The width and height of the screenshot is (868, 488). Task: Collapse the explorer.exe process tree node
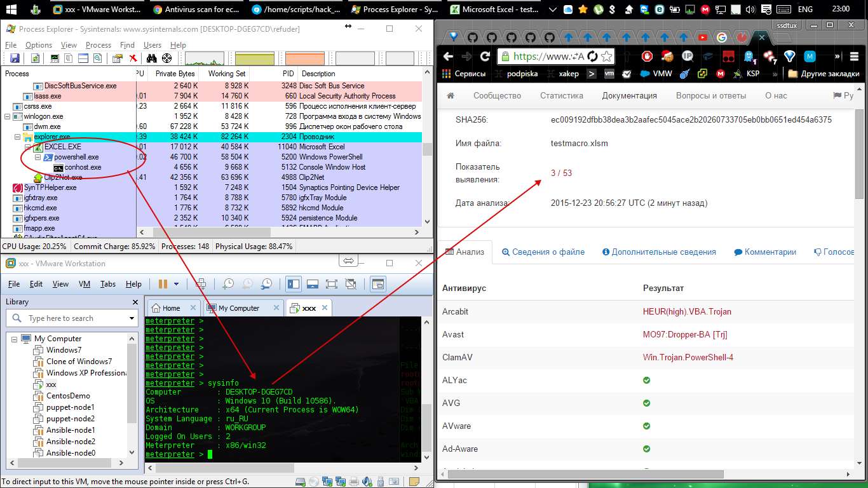point(18,137)
